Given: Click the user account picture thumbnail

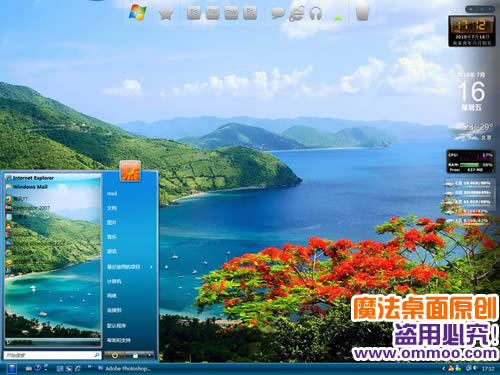Looking at the screenshot, I should [x=130, y=171].
